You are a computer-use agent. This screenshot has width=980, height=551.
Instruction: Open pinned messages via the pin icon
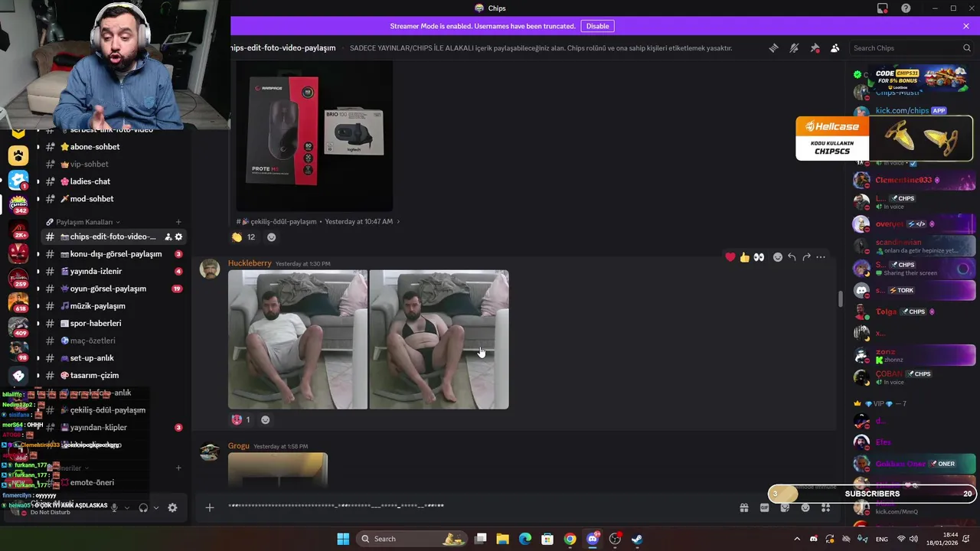coord(815,47)
